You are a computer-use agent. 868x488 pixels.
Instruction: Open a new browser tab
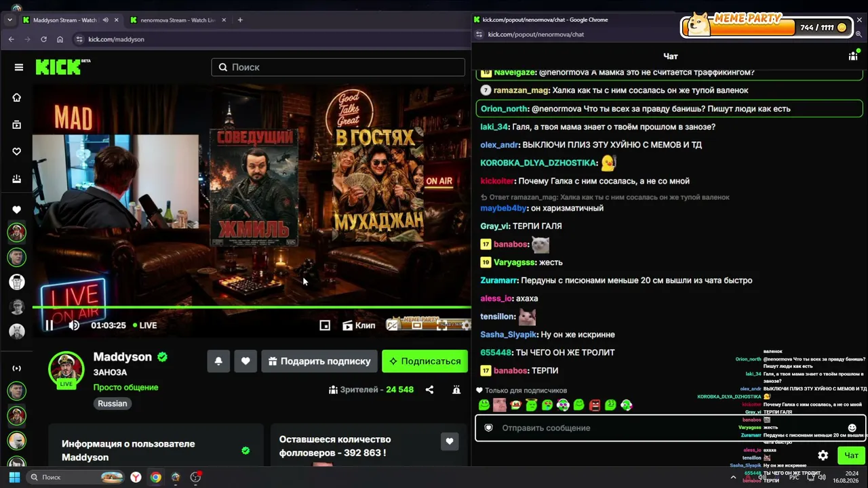tap(240, 20)
